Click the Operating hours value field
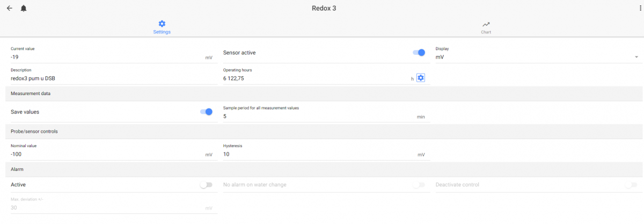 tap(316, 78)
